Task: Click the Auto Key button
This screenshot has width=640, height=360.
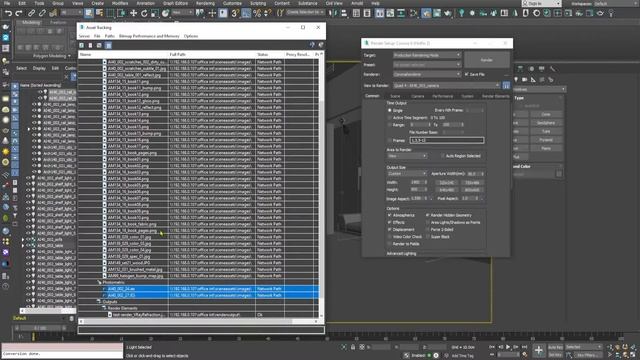Action: (x=555, y=347)
